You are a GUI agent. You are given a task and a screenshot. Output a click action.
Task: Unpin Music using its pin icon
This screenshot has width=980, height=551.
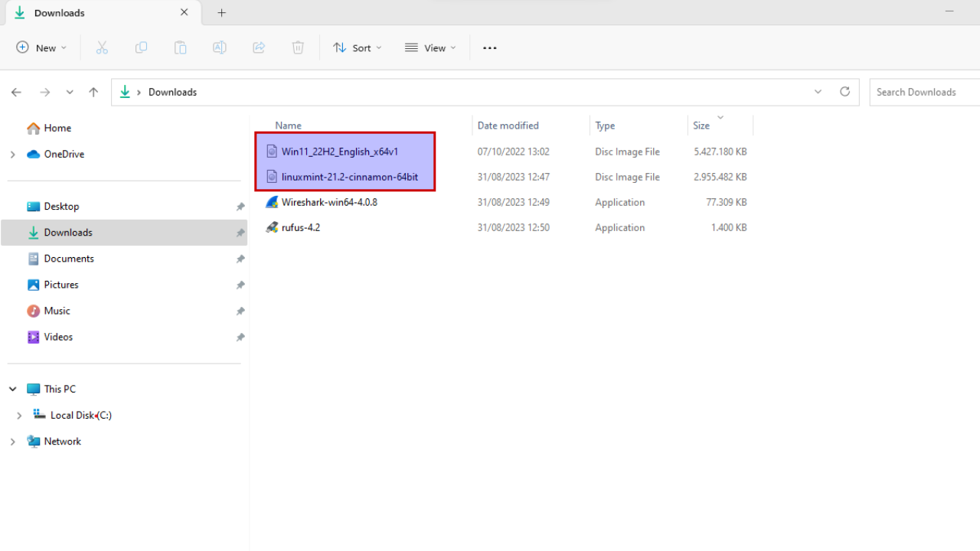click(x=240, y=311)
